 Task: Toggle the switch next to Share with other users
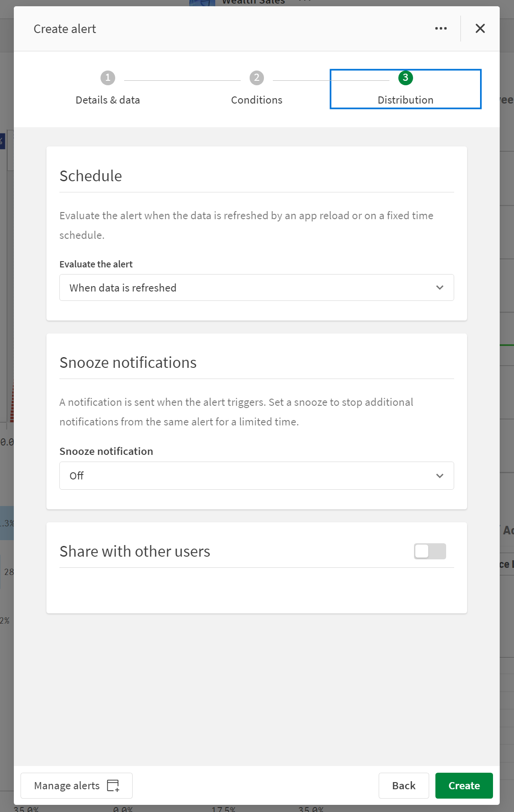[430, 551]
